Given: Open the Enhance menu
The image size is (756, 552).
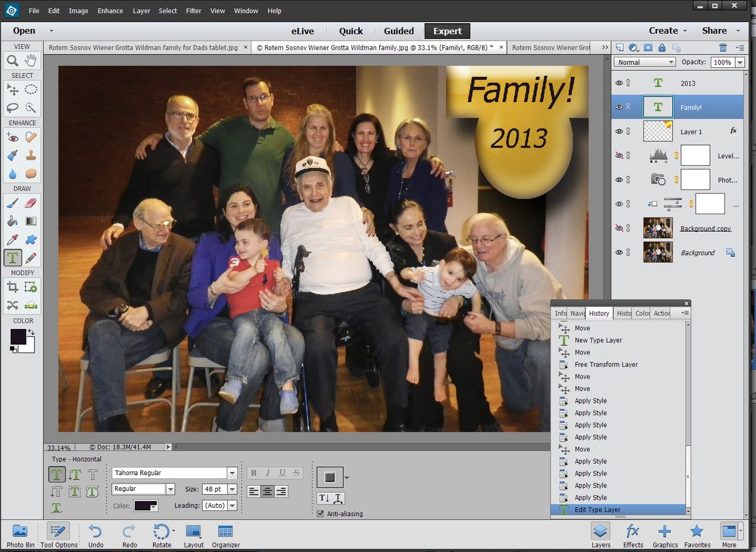Looking at the screenshot, I should pos(110,11).
